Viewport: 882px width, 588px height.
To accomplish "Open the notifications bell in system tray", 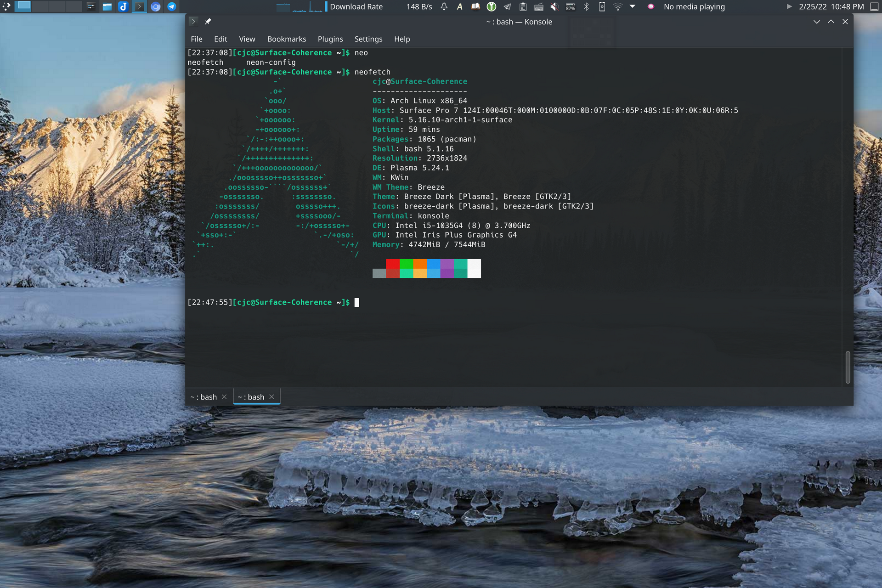I will point(444,6).
